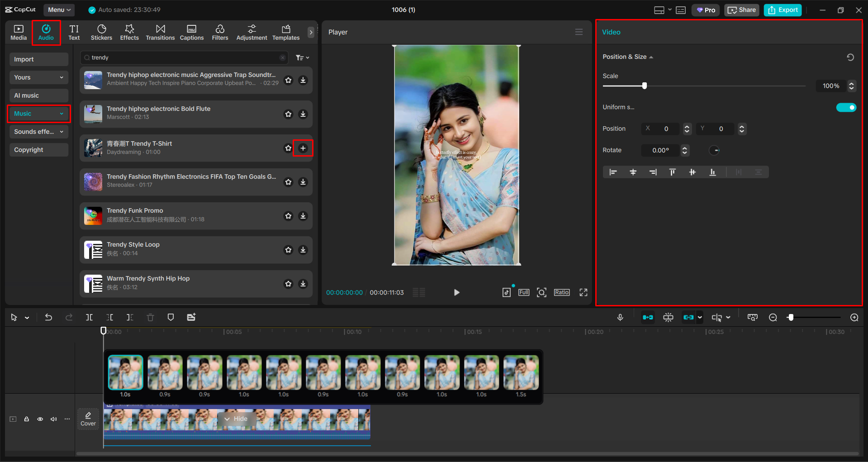
Task: Open the Menu dropdown at top left
Action: (x=59, y=10)
